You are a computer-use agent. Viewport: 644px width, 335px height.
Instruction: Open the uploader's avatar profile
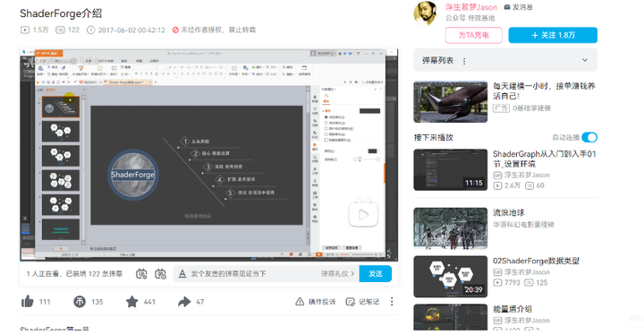426,13
